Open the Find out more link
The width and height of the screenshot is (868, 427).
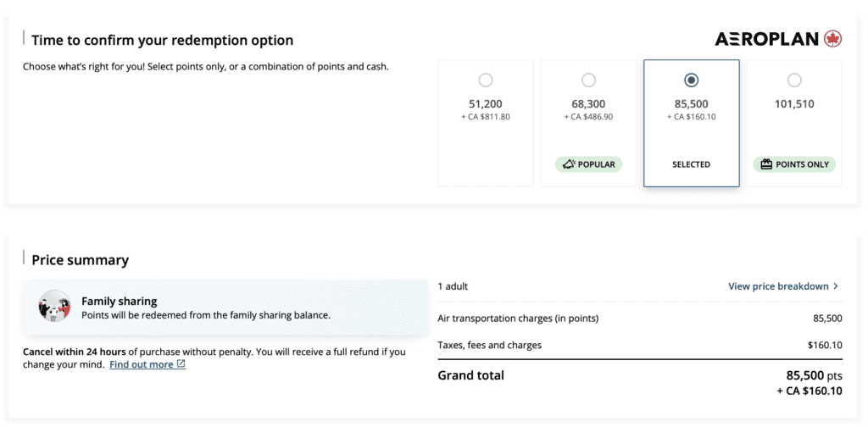click(x=141, y=364)
